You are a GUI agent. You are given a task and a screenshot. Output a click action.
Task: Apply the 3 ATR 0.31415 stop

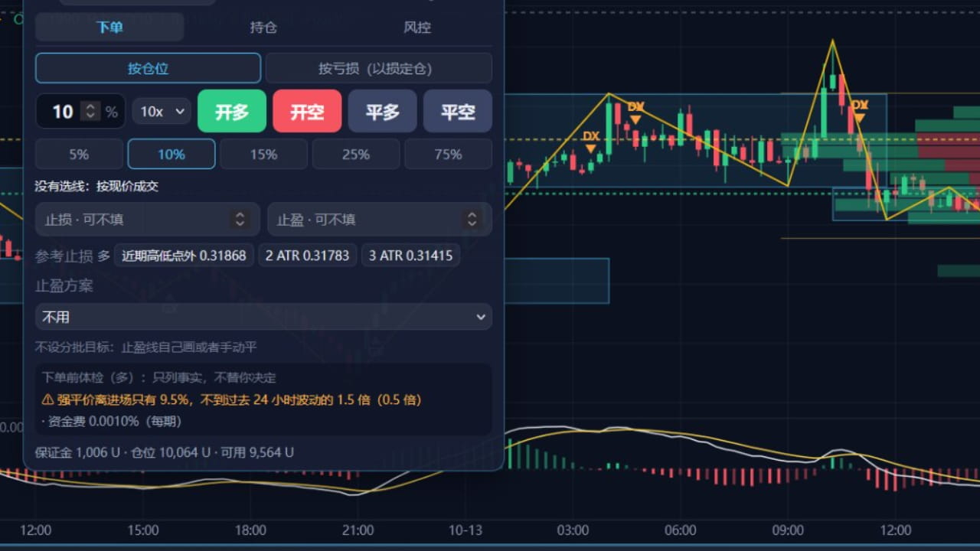[x=410, y=256]
